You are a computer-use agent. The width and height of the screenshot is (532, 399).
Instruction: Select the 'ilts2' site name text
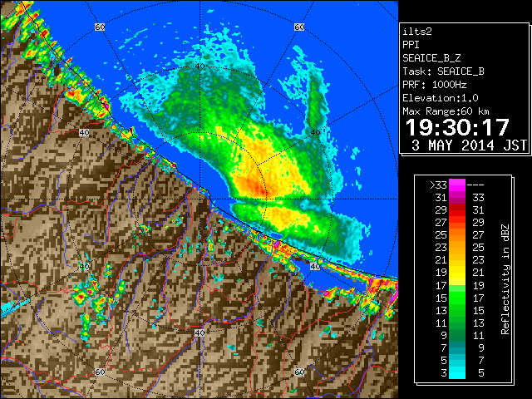coord(417,32)
